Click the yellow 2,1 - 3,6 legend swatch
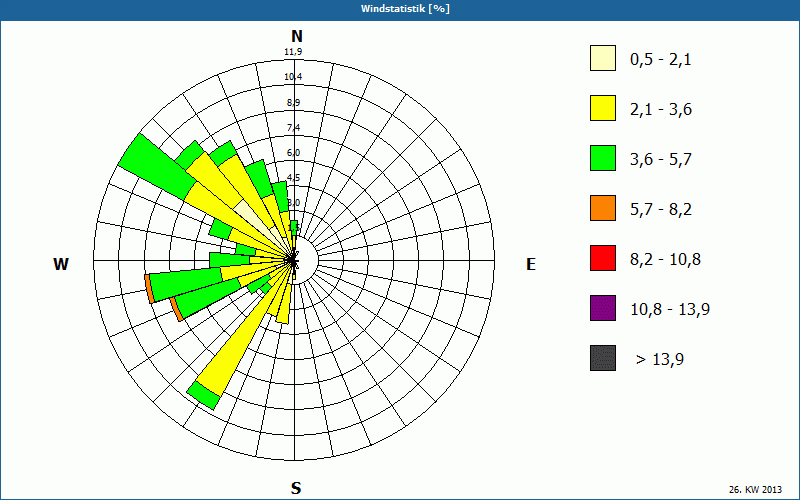Viewport: 800px width, 500px height. tap(603, 108)
